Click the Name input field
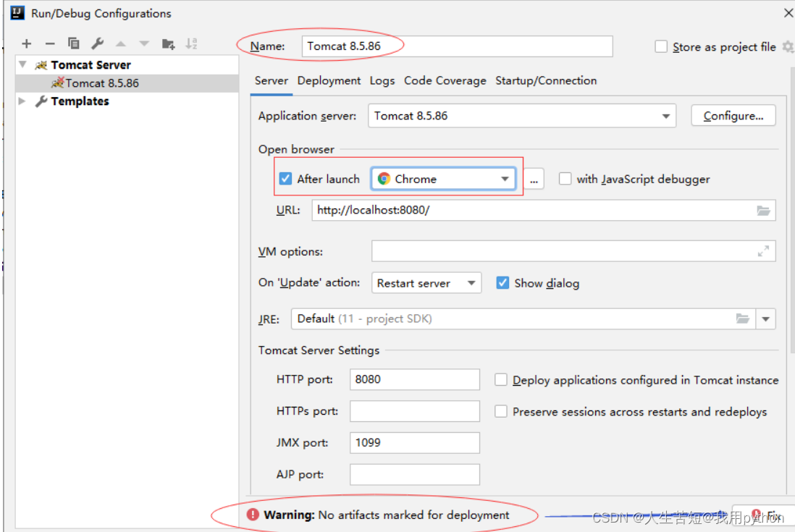Screen dimensions: 795x532 pyautogui.click(x=457, y=46)
